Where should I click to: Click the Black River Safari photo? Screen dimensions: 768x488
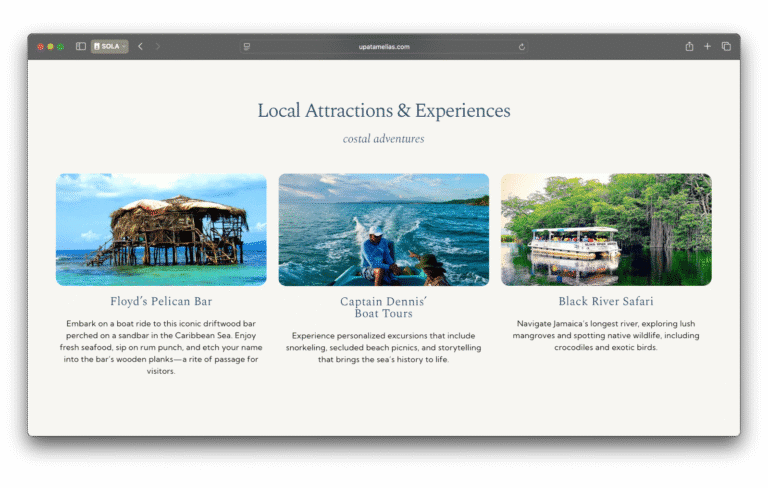(606, 229)
